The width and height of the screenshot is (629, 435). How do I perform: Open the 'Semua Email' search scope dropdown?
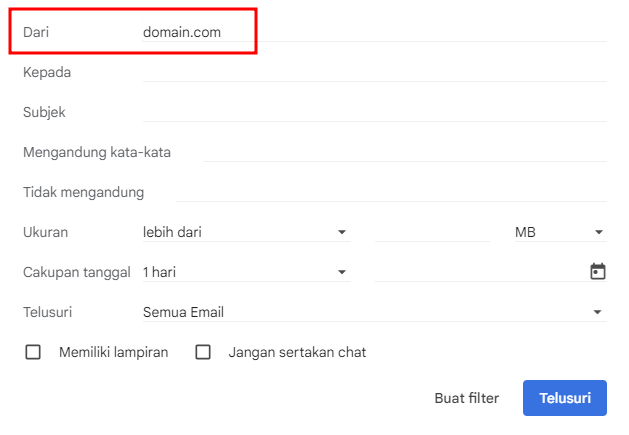(x=374, y=312)
